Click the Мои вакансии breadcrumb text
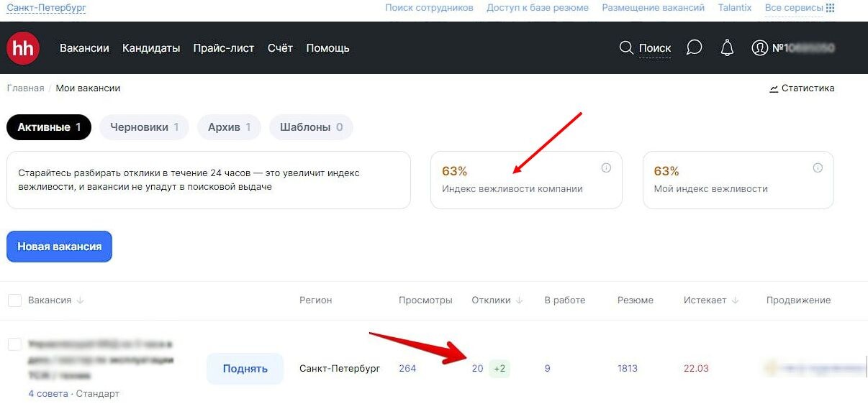868x404 pixels. point(88,88)
